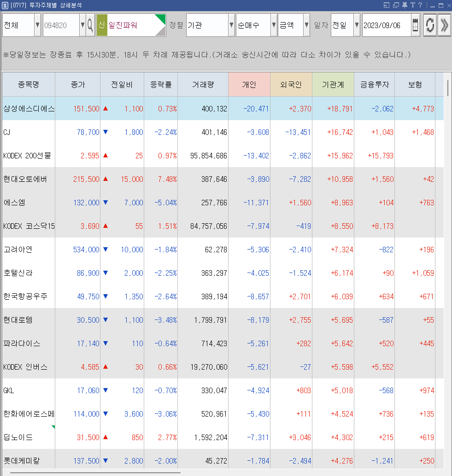Select the 현대로템 row
452x476 pixels.
223,320
